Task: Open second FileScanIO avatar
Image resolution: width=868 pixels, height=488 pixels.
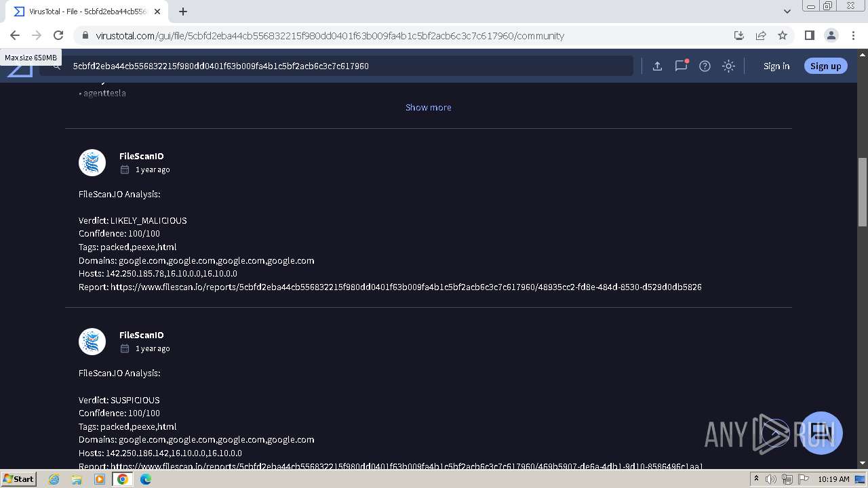Action: click(x=92, y=342)
